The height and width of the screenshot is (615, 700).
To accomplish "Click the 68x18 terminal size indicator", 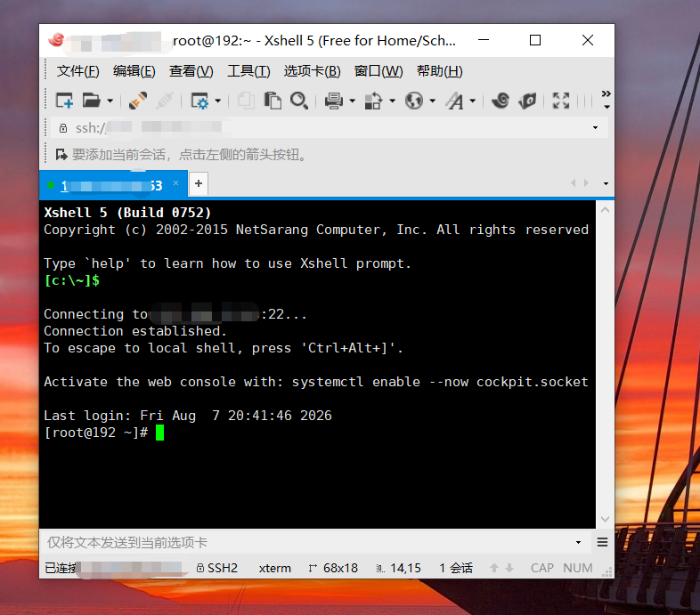I will click(x=333, y=568).
